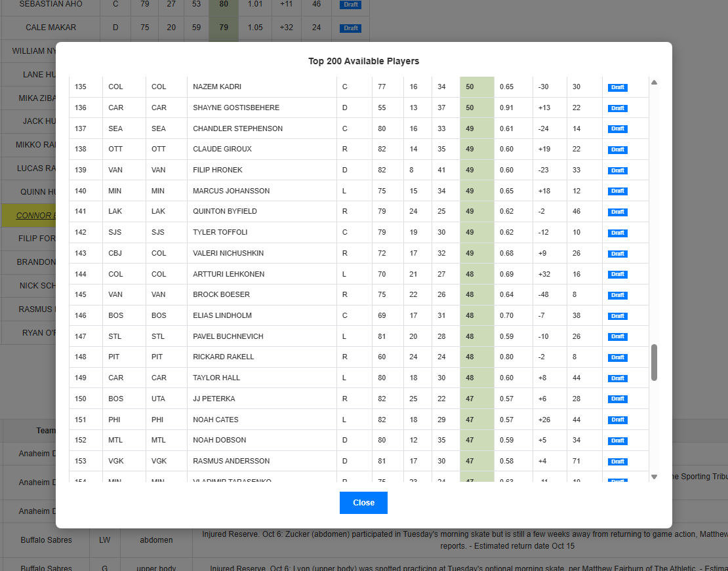Draft Claude Giroux

[x=618, y=149]
